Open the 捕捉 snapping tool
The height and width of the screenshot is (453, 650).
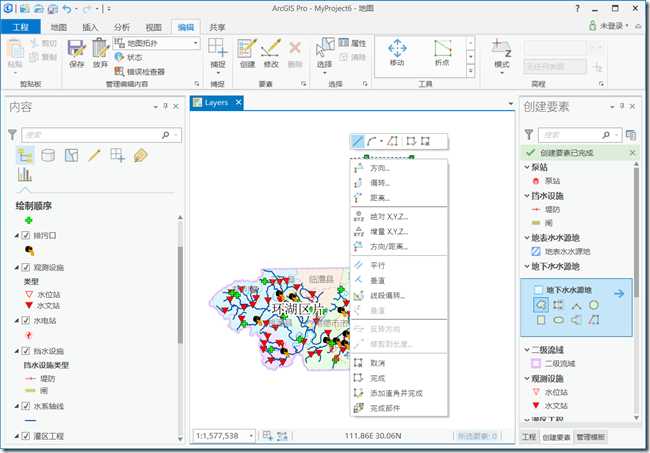pyautogui.click(x=218, y=53)
